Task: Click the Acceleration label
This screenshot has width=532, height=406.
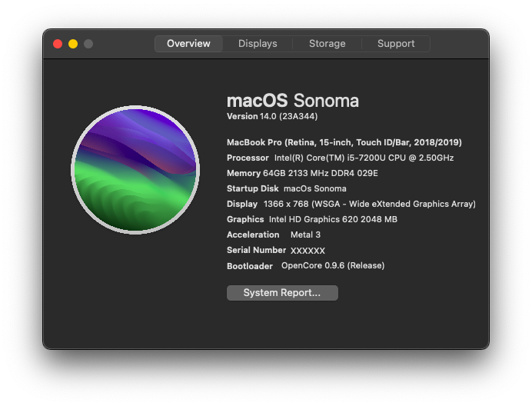Action: point(253,235)
